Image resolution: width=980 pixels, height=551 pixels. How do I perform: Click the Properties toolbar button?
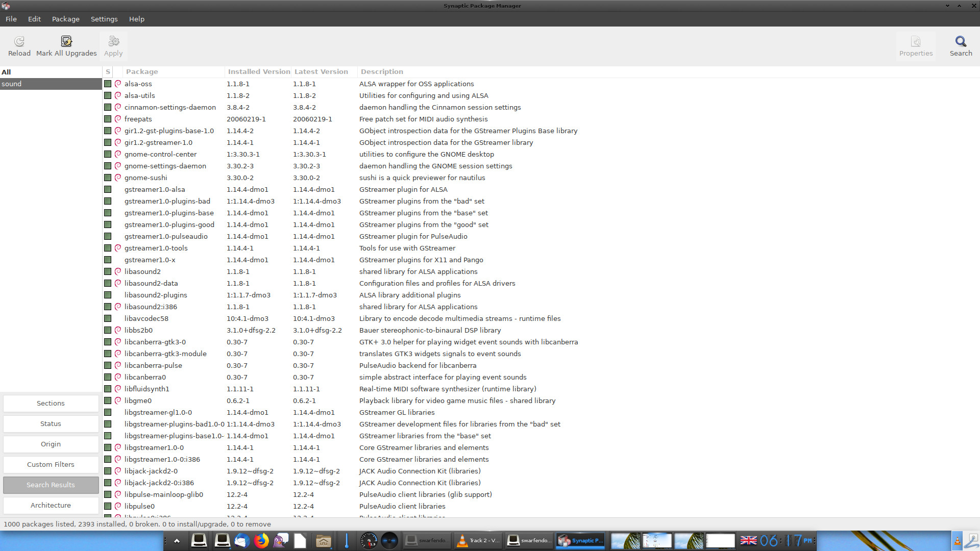tap(916, 46)
